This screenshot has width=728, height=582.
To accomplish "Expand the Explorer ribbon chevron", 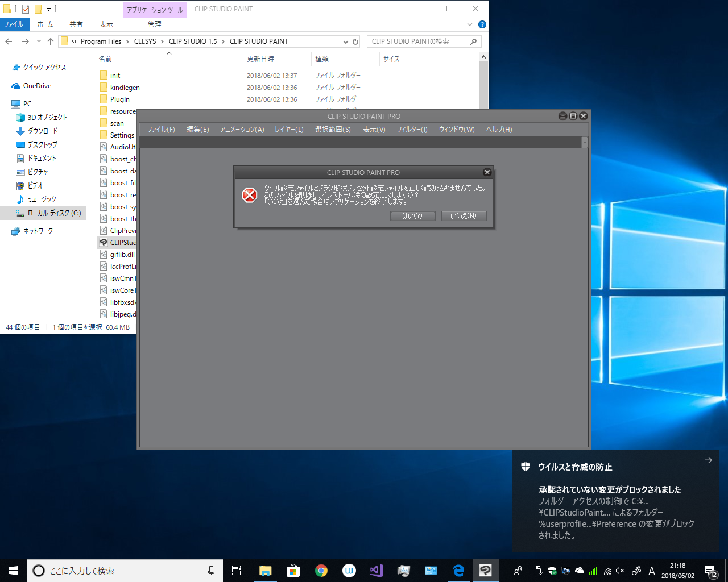I will pyautogui.click(x=469, y=24).
